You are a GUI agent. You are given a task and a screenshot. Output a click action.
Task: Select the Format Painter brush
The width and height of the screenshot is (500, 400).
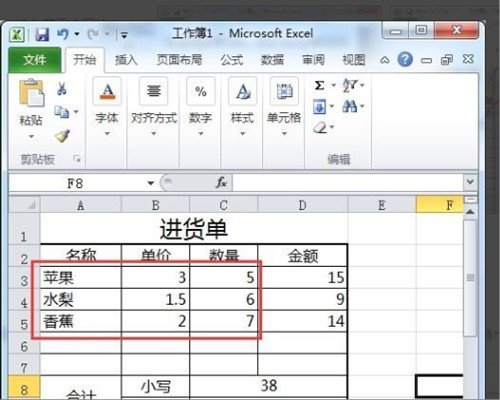pos(62,135)
